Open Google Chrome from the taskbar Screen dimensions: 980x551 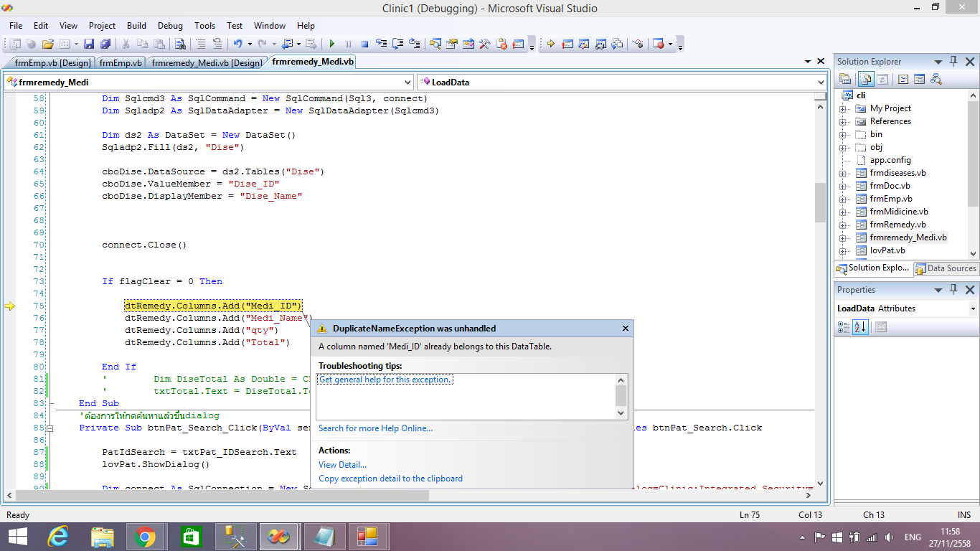coord(145,536)
